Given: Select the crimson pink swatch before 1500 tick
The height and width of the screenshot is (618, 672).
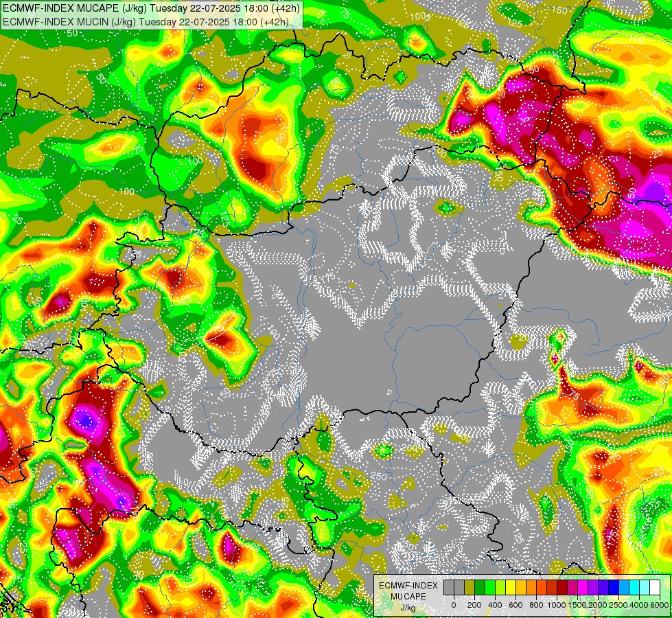Looking at the screenshot, I should point(572,588).
